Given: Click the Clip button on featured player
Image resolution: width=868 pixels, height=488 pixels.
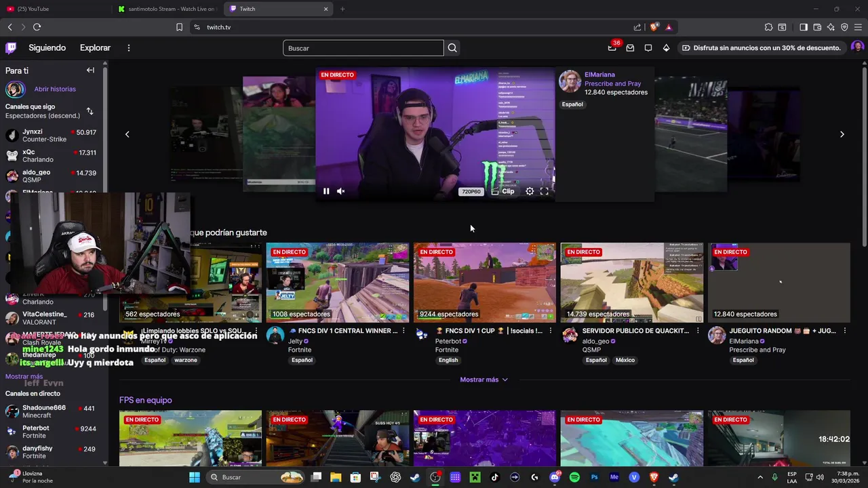Looking at the screenshot, I should click(502, 191).
